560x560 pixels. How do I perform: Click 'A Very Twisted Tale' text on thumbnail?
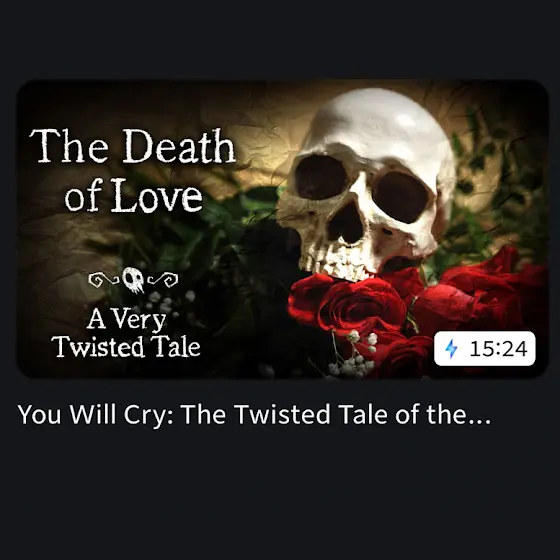[x=126, y=333]
